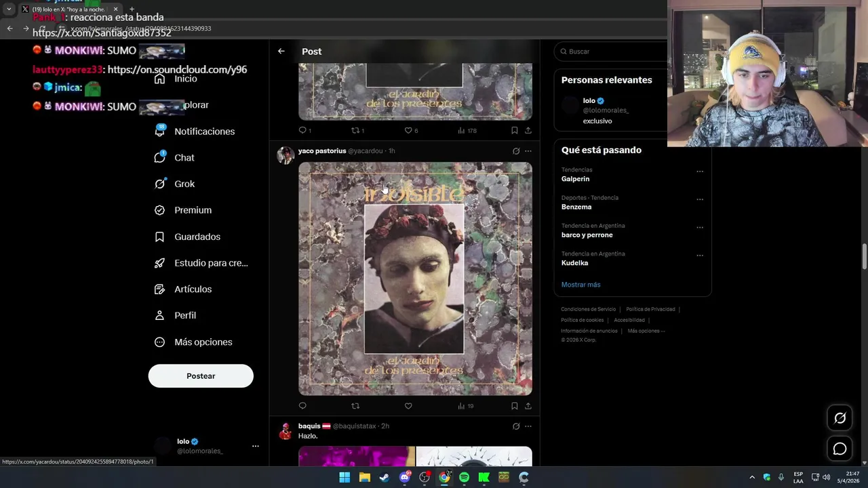
Task: Repost yaco pastorius's post
Action: 355,406
